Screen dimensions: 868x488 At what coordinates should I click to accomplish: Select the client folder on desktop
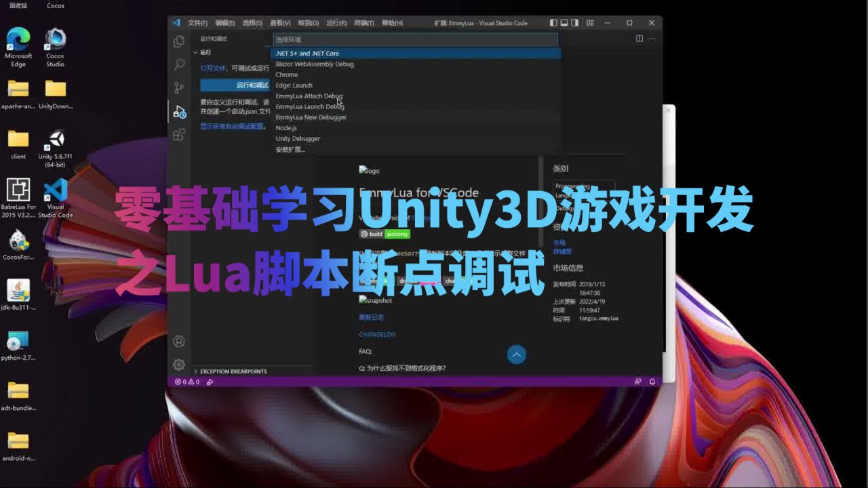pos(18,144)
